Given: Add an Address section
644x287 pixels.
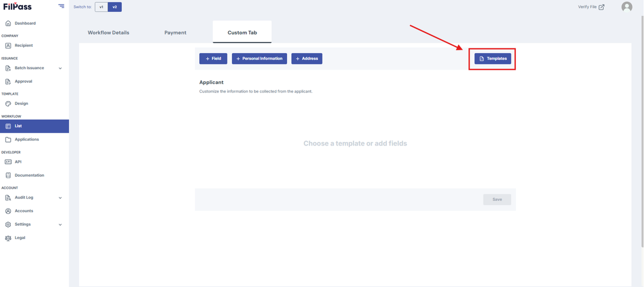Looking at the screenshot, I should click(x=306, y=59).
